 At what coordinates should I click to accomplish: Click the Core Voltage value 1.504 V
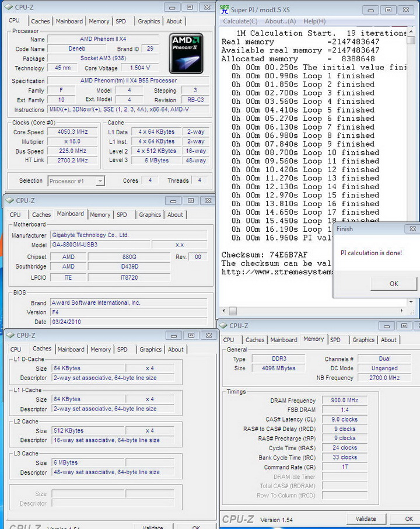click(x=140, y=68)
